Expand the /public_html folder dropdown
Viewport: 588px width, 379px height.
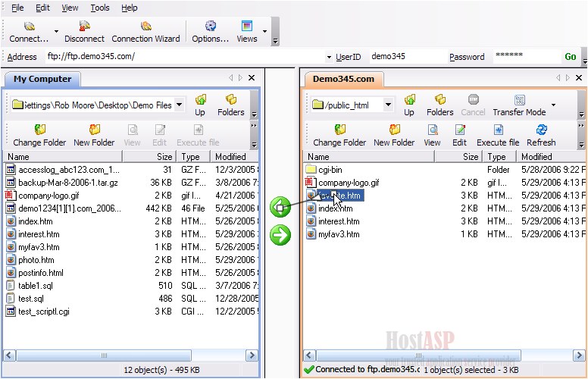pos(388,105)
